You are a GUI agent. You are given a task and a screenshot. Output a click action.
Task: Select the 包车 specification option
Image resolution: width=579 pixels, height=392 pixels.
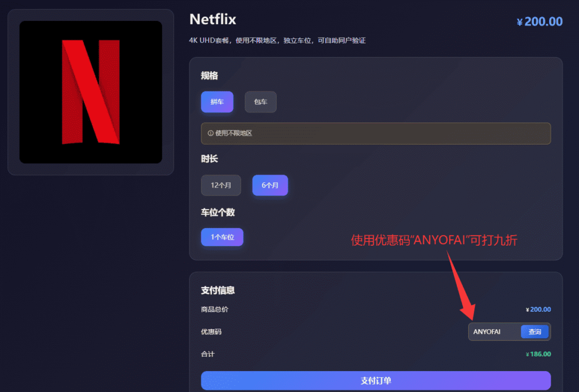point(260,102)
